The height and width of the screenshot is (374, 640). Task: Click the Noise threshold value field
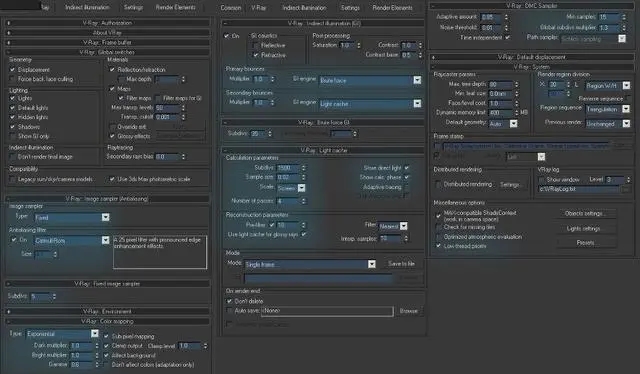tap(491, 27)
